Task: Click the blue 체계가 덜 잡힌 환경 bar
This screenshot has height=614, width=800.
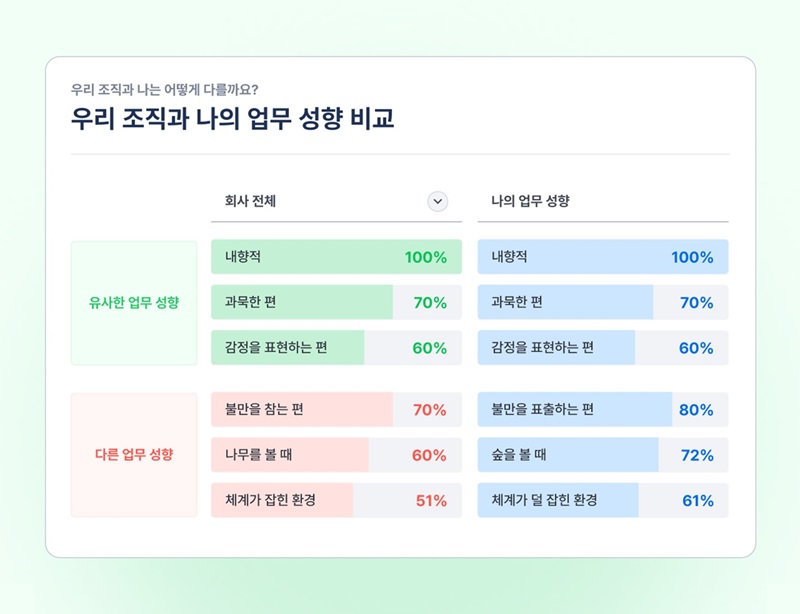Action: coord(602,500)
